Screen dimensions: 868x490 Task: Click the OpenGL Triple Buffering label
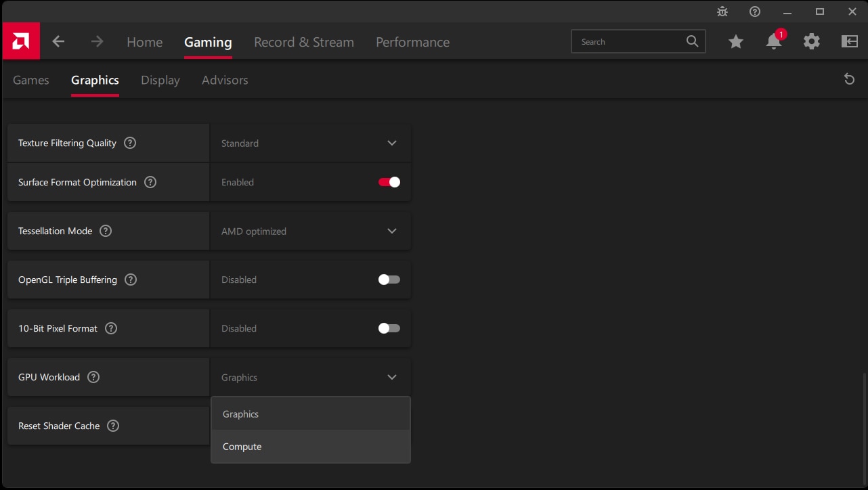coord(68,280)
